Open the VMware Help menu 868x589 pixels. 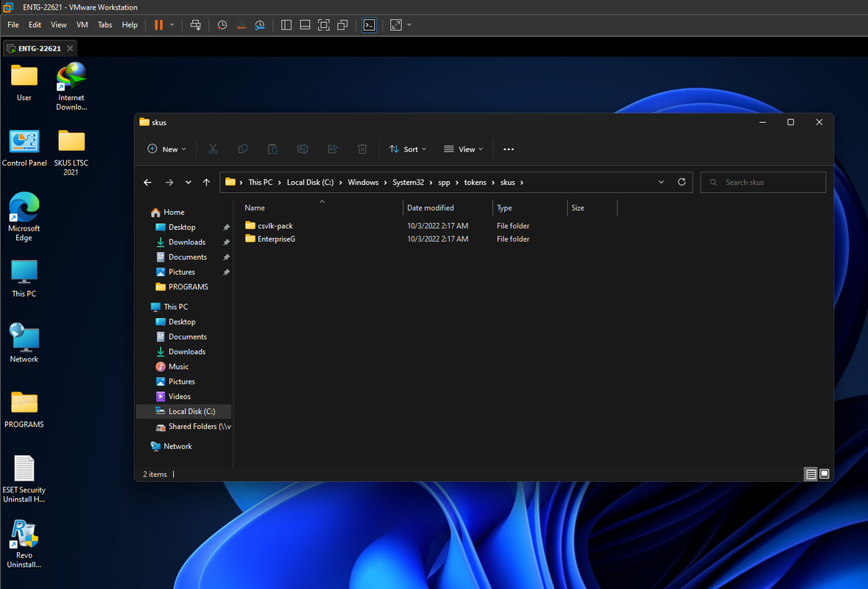coord(130,25)
